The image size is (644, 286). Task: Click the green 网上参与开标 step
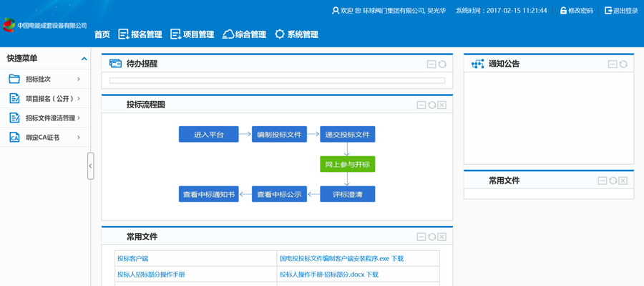pyautogui.click(x=348, y=164)
